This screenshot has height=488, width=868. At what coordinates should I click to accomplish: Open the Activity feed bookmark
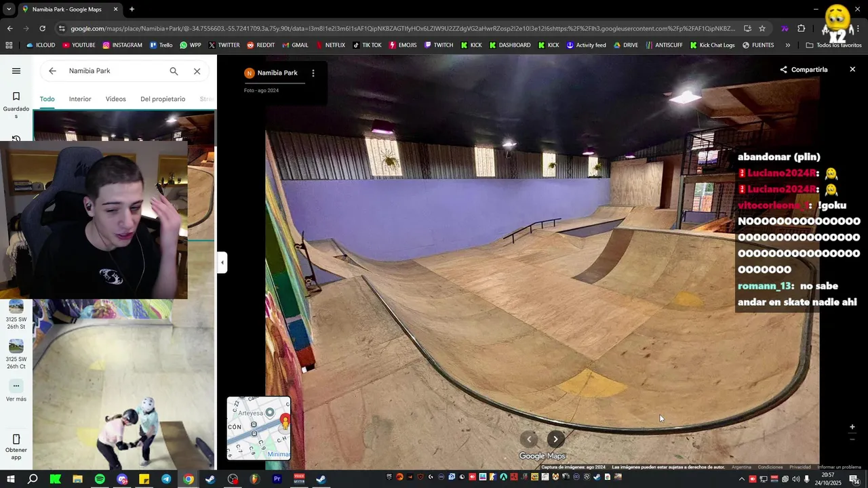coord(586,45)
